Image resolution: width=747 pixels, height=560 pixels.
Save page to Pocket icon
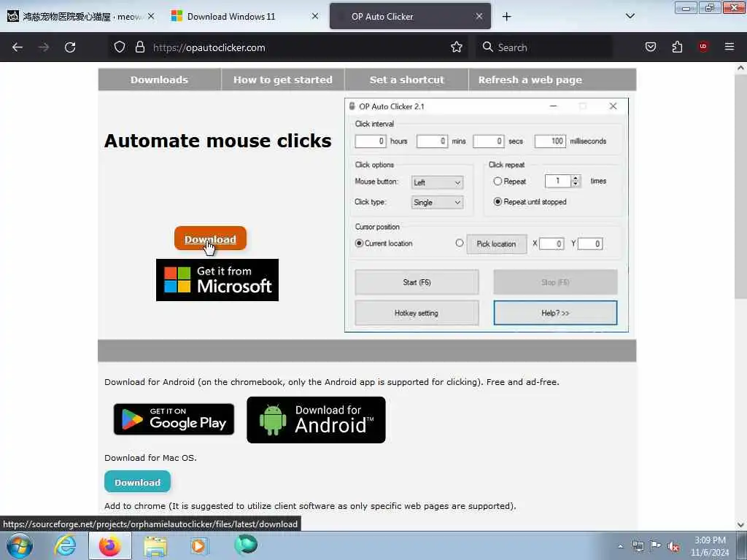pyautogui.click(x=651, y=47)
